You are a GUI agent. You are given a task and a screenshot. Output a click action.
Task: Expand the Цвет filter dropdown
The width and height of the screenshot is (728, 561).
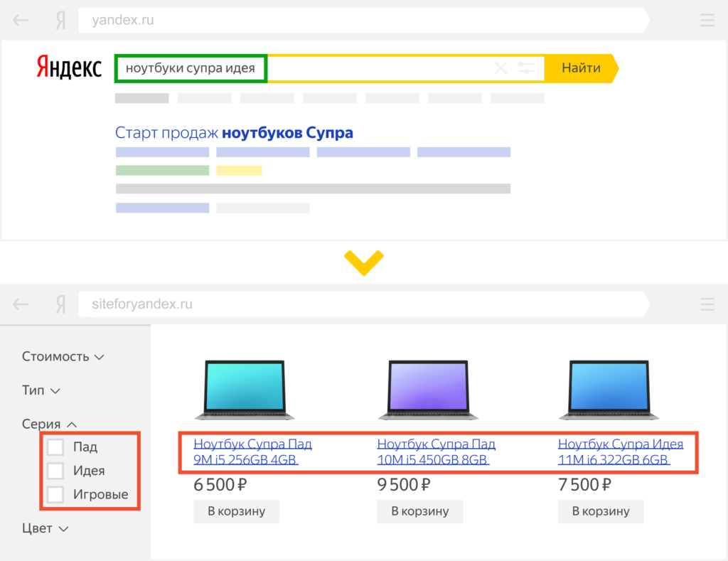click(45, 528)
